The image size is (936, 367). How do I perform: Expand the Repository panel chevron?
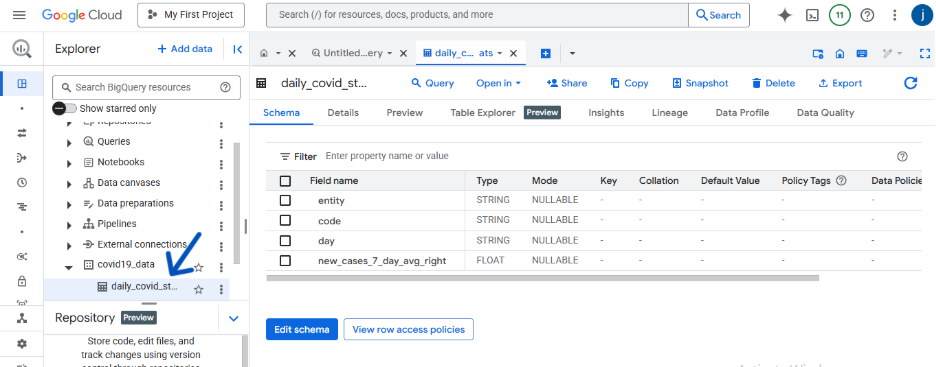233,319
